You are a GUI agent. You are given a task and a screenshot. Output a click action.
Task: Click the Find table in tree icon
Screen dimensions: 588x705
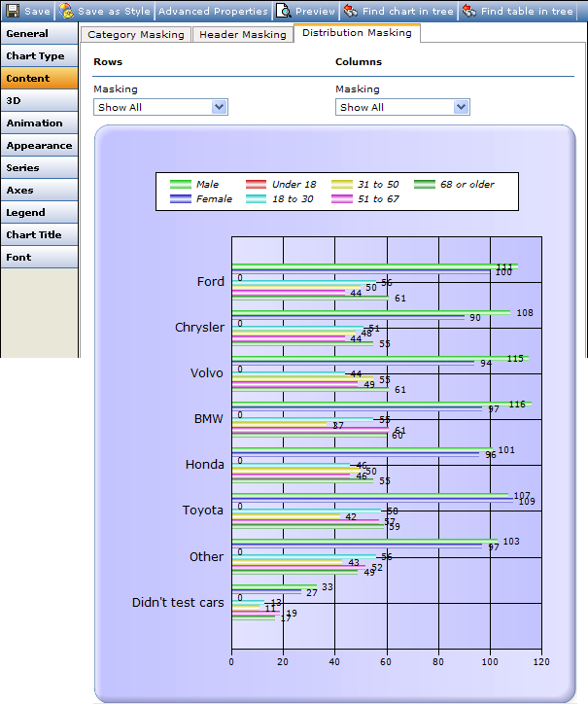pos(468,11)
